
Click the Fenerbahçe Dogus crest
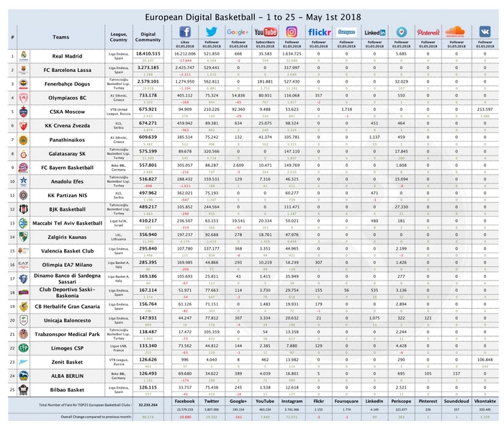click(24, 84)
